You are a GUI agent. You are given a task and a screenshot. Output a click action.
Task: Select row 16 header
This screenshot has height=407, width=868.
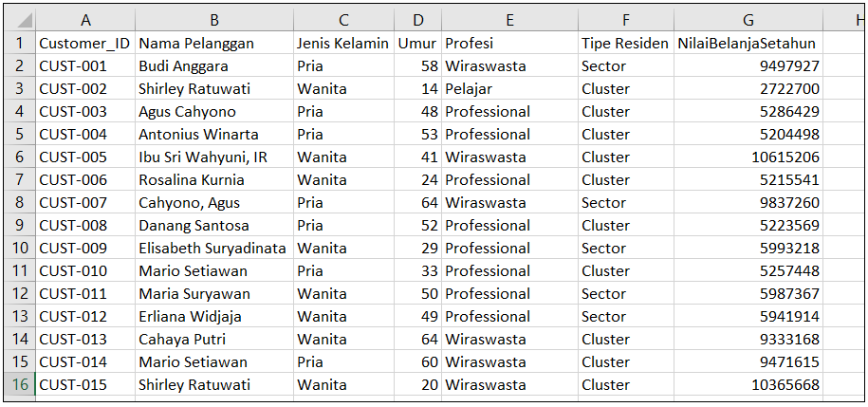coord(20,384)
